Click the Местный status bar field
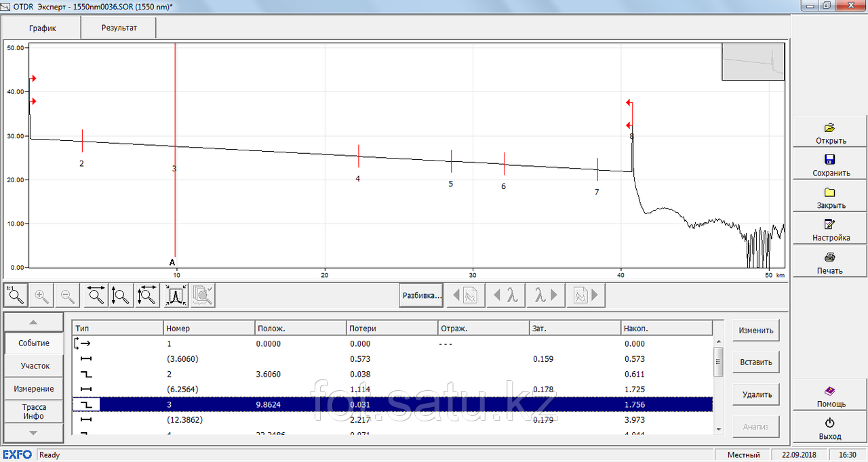 pyautogui.click(x=743, y=455)
